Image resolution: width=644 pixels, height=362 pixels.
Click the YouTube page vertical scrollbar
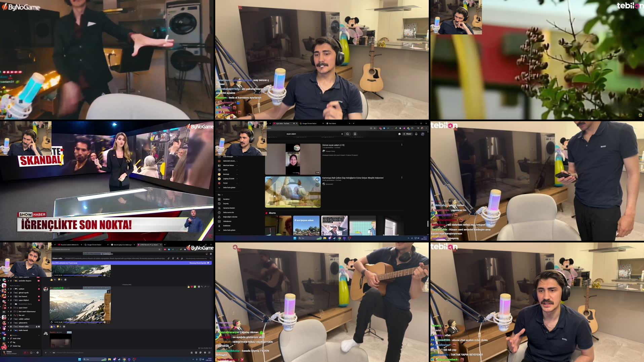click(x=428, y=224)
